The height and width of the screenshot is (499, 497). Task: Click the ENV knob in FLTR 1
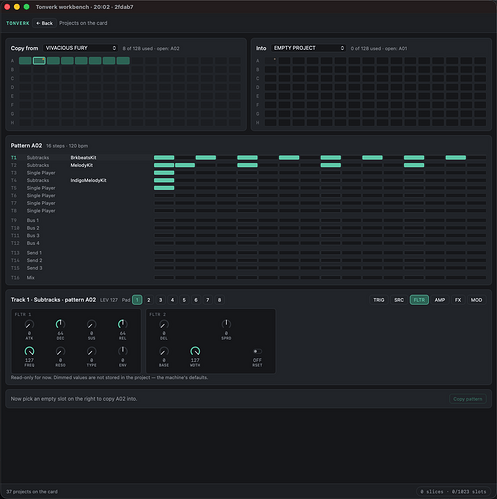click(x=122, y=351)
